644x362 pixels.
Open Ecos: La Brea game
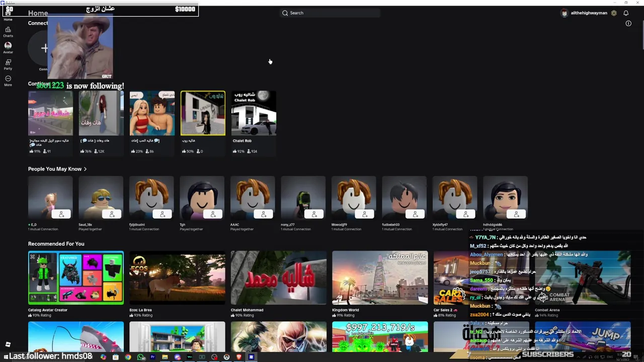(x=177, y=278)
